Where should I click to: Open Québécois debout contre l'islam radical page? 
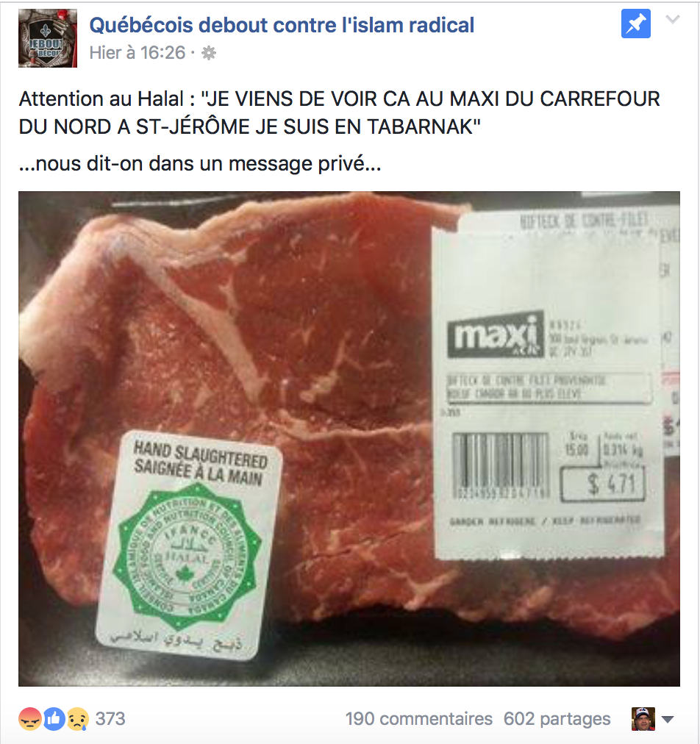pos(282,25)
